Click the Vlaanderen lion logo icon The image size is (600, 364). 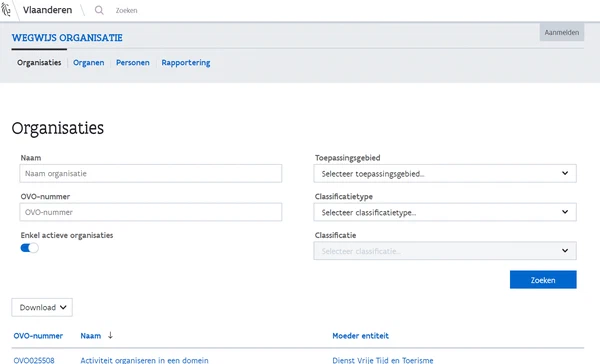pos(5,10)
